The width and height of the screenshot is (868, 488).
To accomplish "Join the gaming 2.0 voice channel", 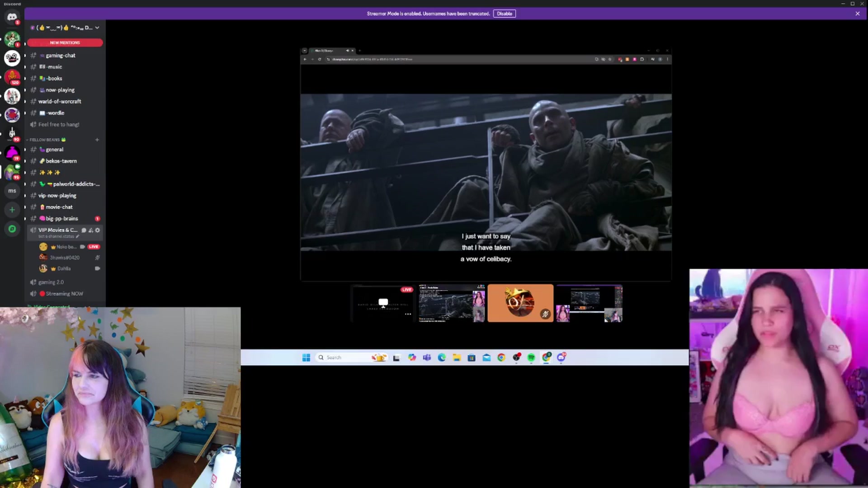I will point(65,282).
